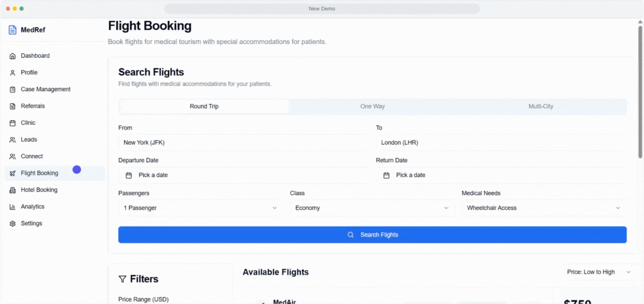Select the Profile person icon
644x304 pixels.
click(x=12, y=72)
